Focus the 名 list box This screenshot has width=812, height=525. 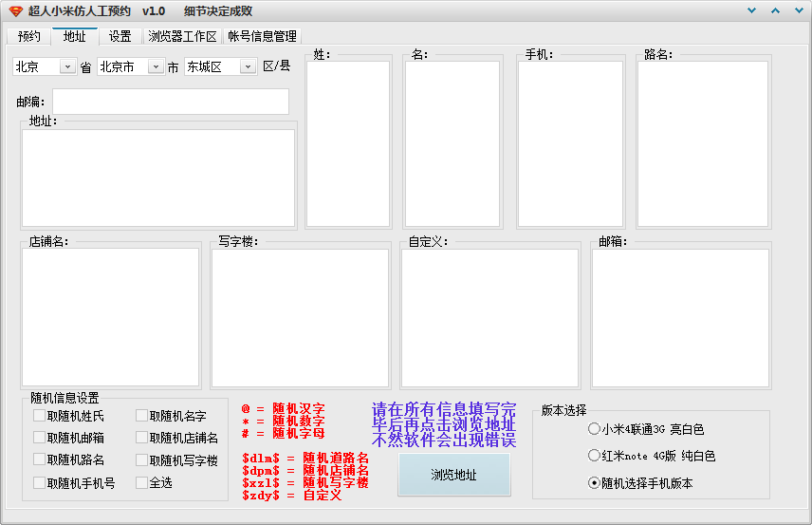[x=452, y=144]
